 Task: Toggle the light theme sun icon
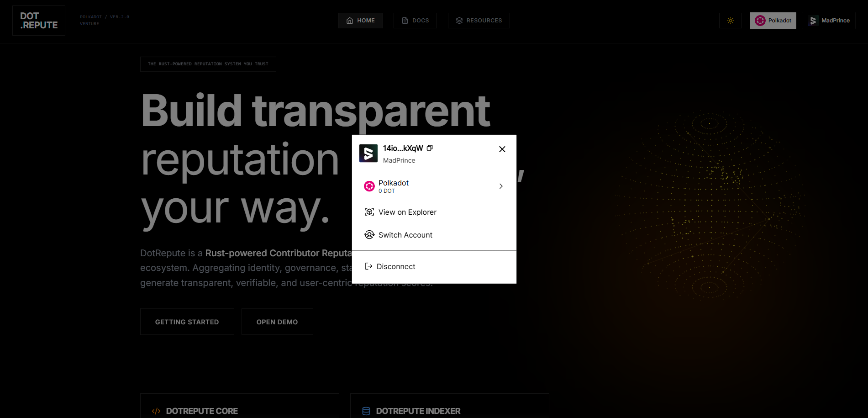click(x=731, y=21)
